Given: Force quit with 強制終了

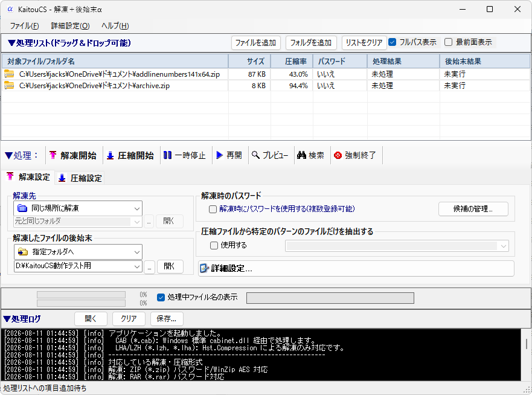Looking at the screenshot, I should click(355, 155).
